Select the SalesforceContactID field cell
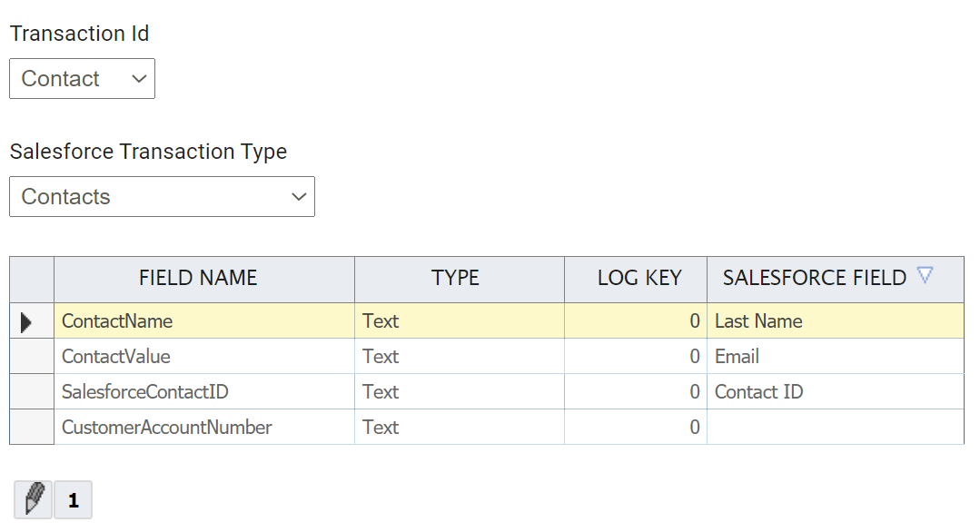Viewport: 980px width, 532px height. click(204, 392)
